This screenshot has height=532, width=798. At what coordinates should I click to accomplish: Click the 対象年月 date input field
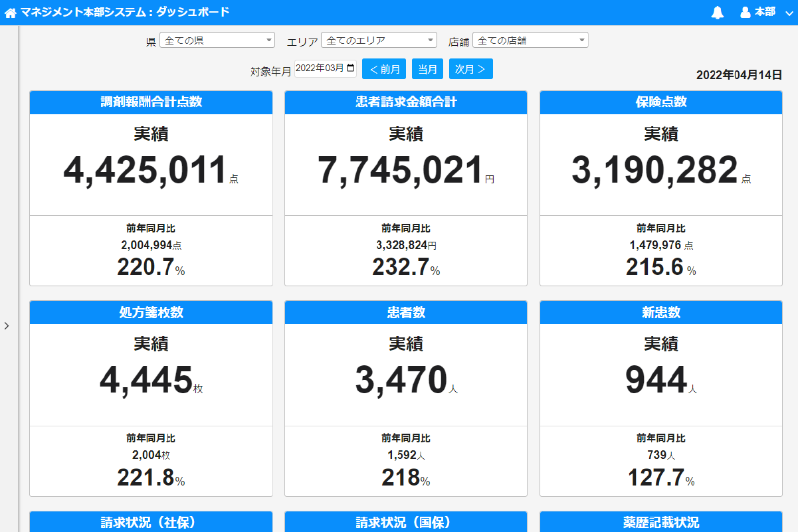(x=319, y=68)
